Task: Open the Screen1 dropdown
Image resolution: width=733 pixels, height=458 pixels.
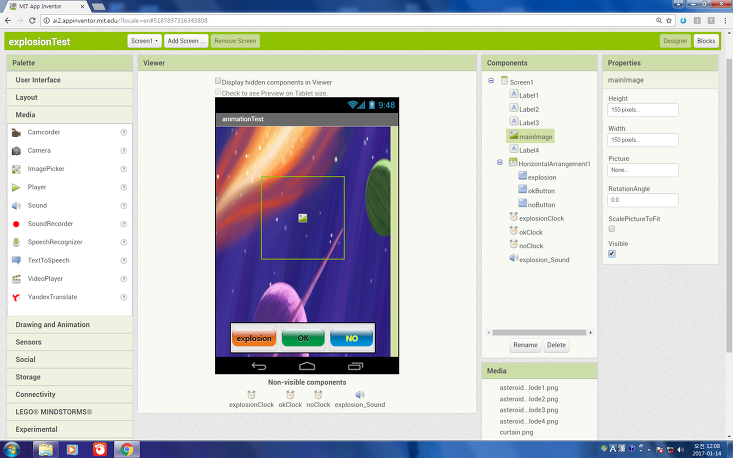Action: 144,41
